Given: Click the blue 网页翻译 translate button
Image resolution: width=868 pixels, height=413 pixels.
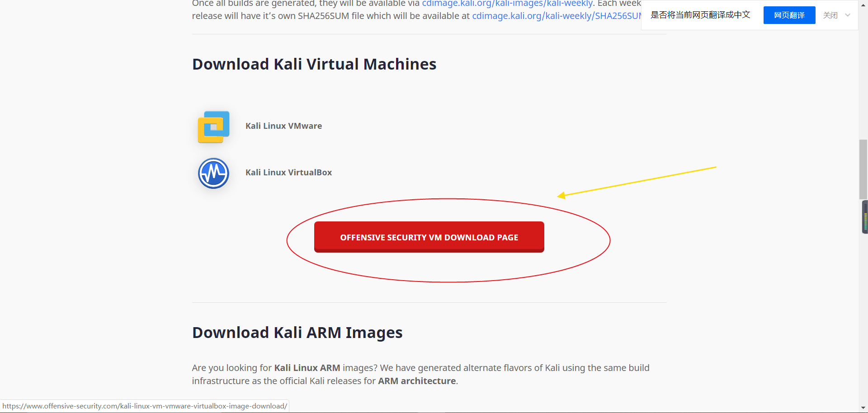Looking at the screenshot, I should click(x=789, y=15).
